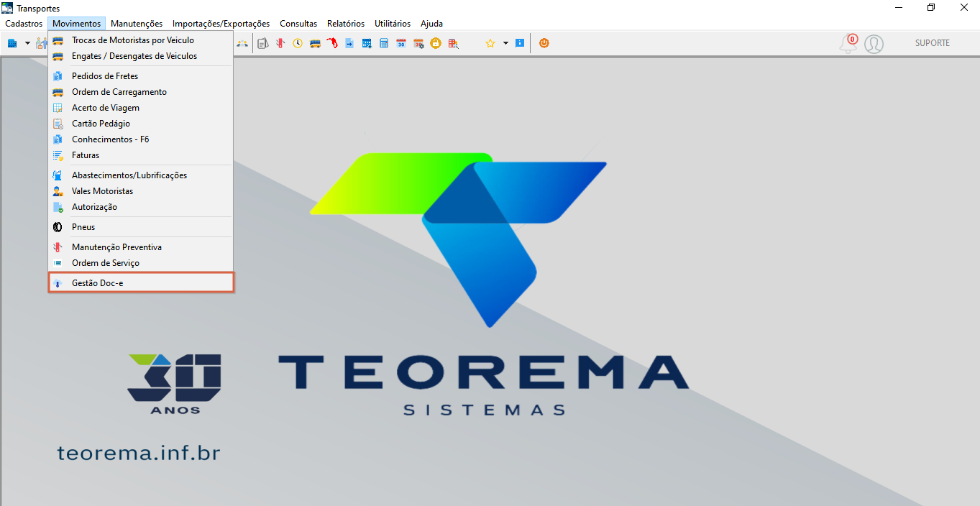This screenshot has height=506, width=980.
Task: Click the orange padlock toolbar icon
Action: 436,43
